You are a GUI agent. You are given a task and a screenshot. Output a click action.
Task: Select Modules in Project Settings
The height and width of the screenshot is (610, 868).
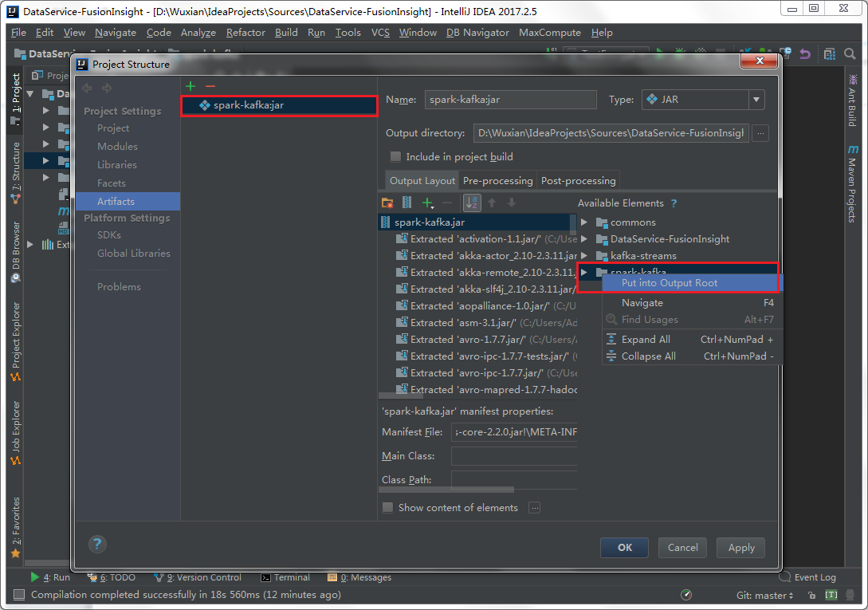pos(117,146)
